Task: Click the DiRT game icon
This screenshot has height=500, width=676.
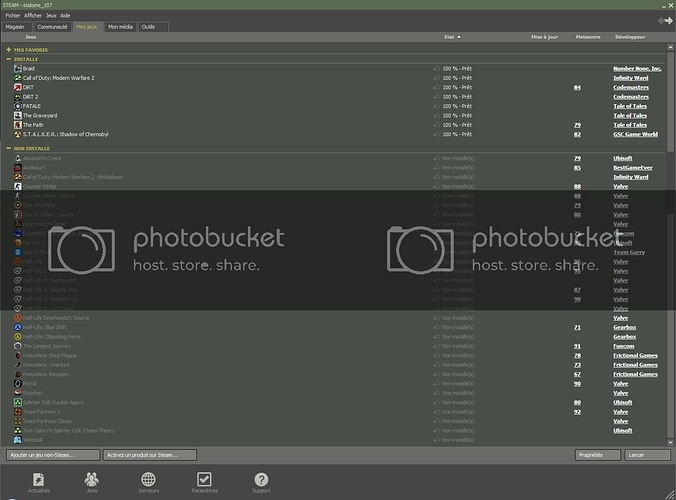Action: tap(18, 88)
